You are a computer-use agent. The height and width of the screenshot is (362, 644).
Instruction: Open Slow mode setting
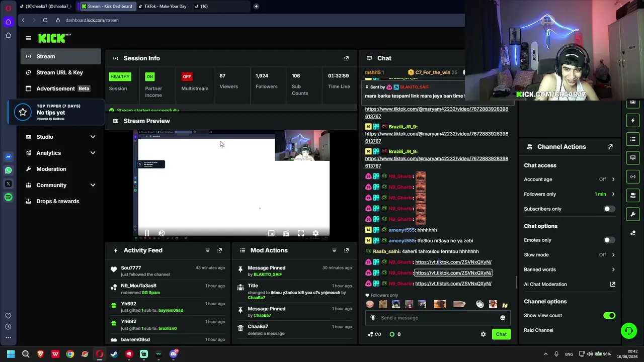(570, 255)
